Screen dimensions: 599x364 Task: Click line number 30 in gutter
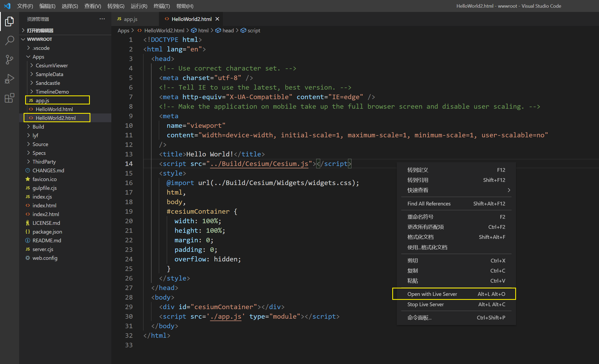tap(129, 317)
